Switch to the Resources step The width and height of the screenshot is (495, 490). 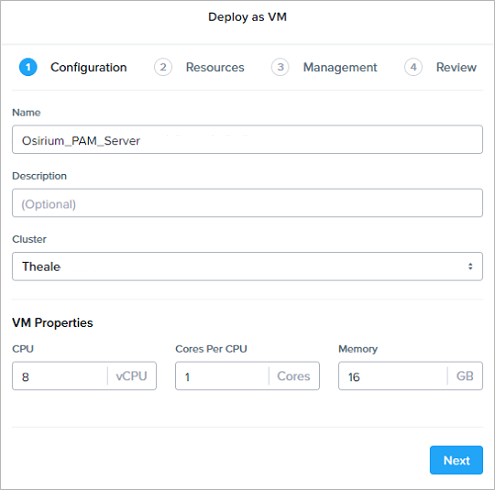point(215,67)
